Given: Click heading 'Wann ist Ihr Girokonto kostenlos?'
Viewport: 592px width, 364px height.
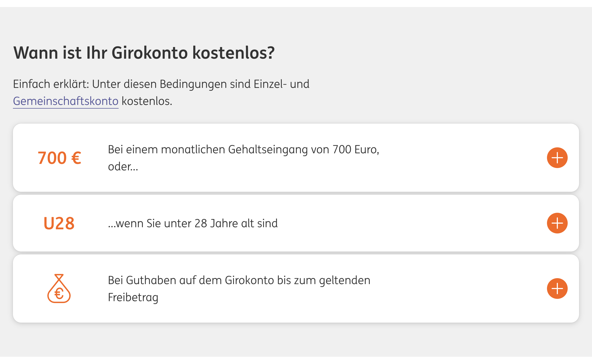Looking at the screenshot, I should click(x=144, y=53).
